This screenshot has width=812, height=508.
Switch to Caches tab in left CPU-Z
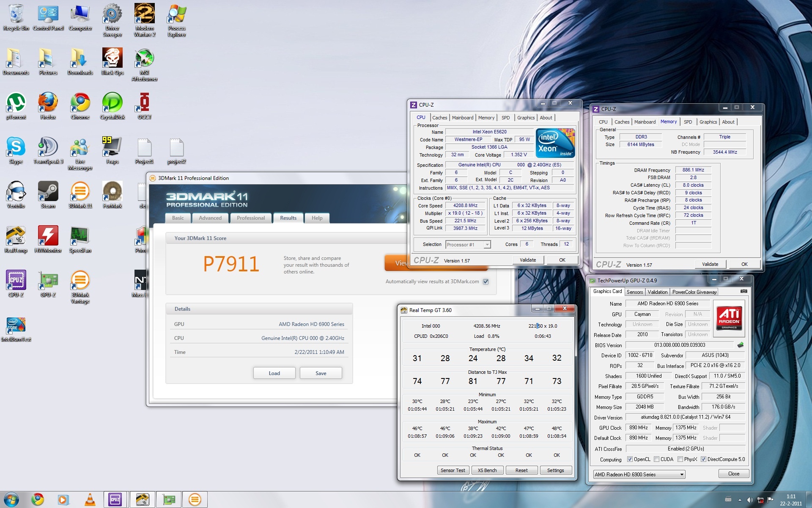point(439,118)
